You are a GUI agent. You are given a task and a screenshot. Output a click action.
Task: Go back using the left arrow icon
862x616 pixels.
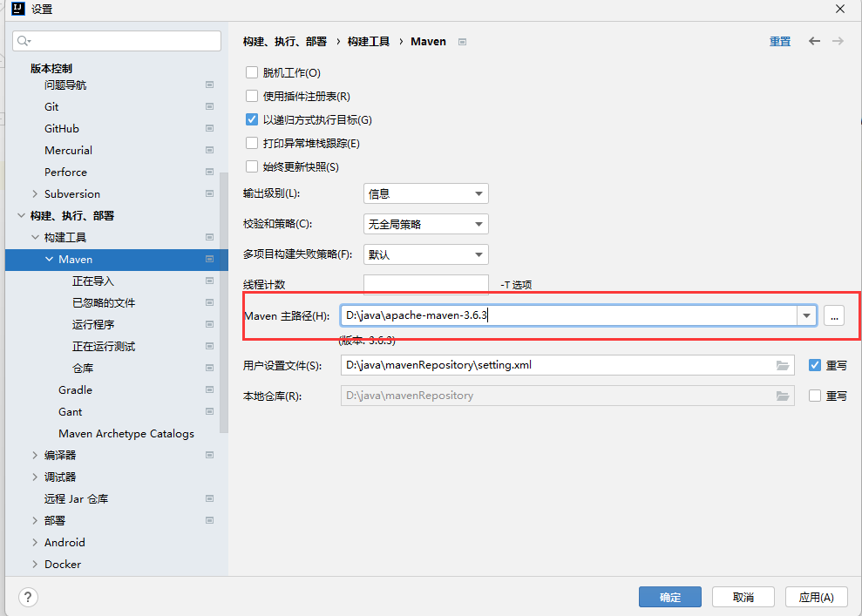point(814,41)
